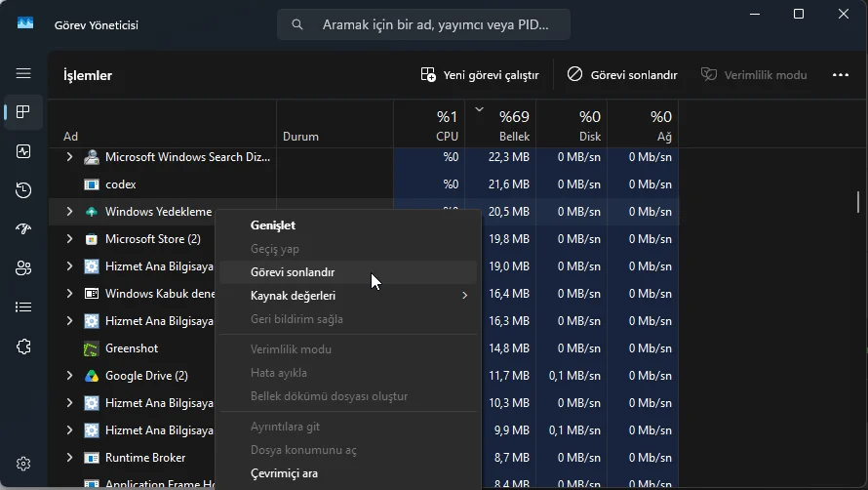Sort by the Bellek column header
The width and height of the screenshot is (868, 490).
pos(500,124)
